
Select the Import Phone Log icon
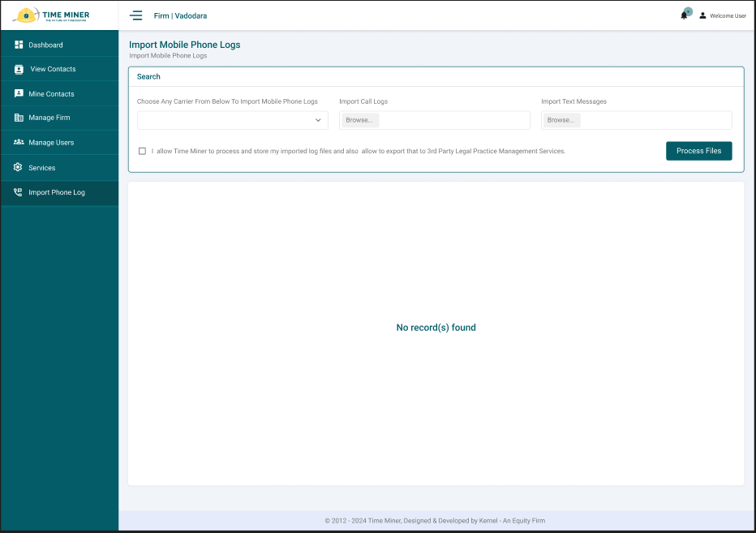coord(19,192)
